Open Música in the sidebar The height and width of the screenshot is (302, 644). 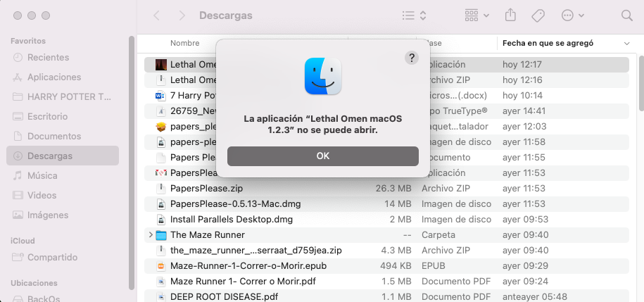[x=63, y=176]
